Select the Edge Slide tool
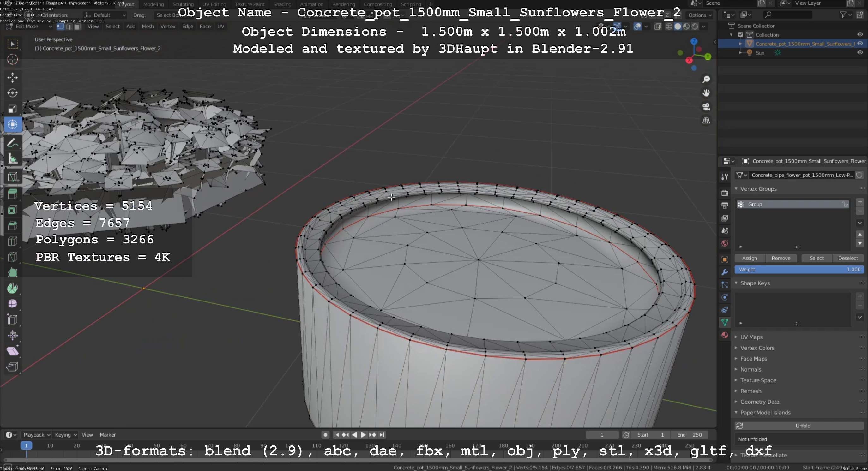 point(12,319)
